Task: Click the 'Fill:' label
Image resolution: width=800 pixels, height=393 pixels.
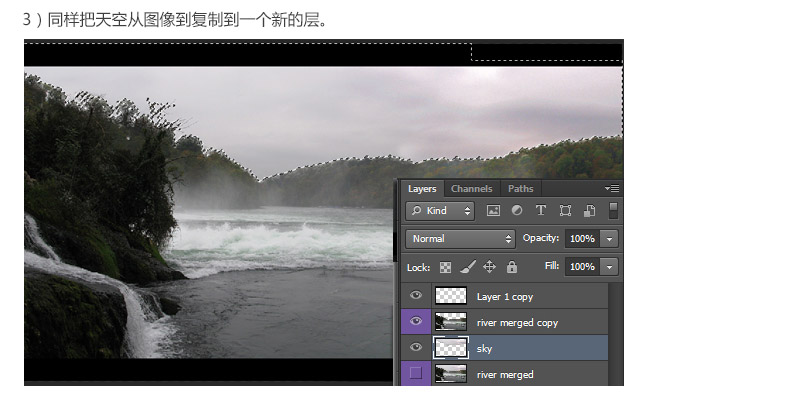Action: click(x=552, y=265)
